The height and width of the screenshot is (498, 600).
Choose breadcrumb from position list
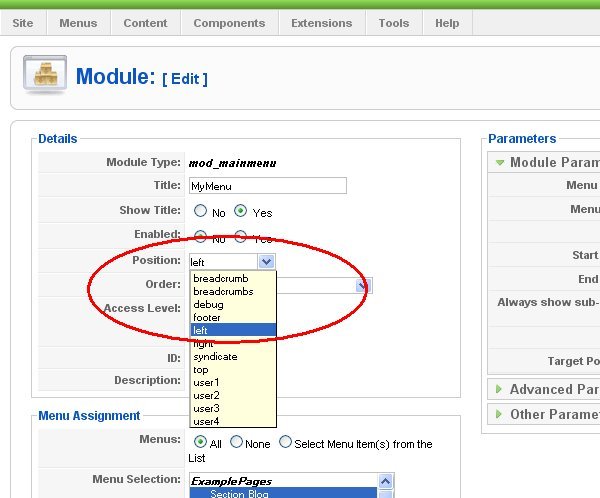tap(233, 279)
